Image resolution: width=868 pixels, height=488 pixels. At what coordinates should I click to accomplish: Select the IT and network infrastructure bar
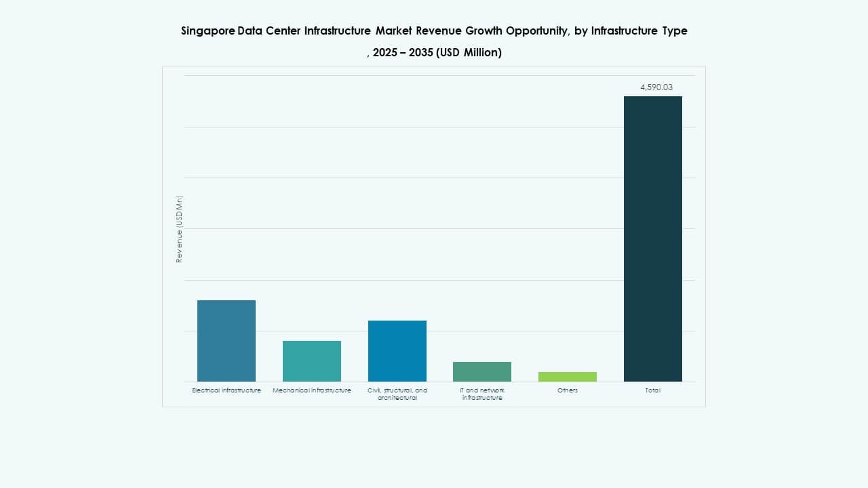(481, 371)
